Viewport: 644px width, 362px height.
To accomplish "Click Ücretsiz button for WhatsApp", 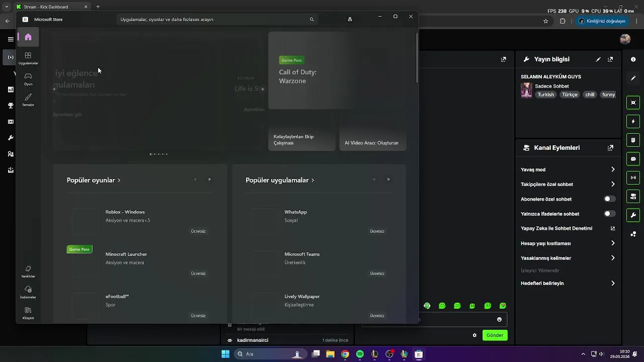I will 377,231.
